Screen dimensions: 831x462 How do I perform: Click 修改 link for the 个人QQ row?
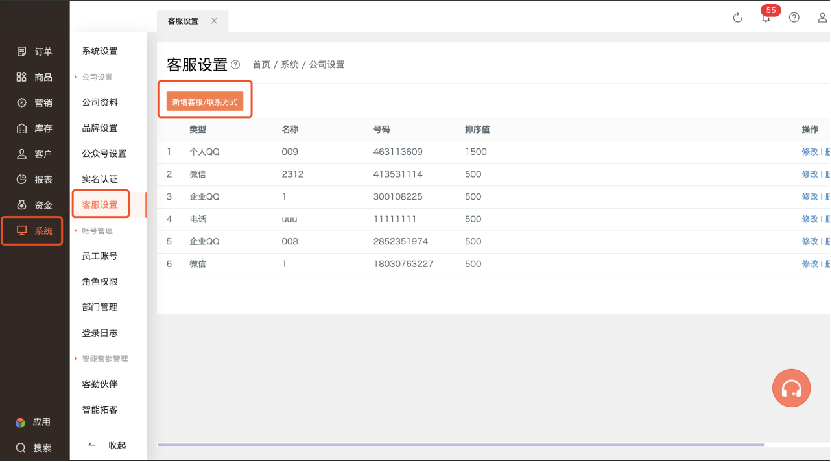tap(809, 151)
